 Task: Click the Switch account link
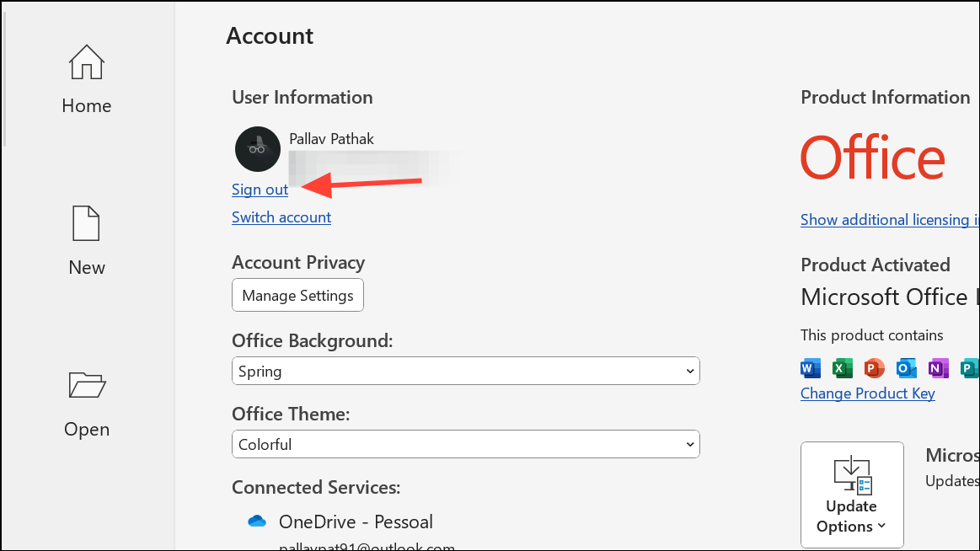(x=281, y=217)
